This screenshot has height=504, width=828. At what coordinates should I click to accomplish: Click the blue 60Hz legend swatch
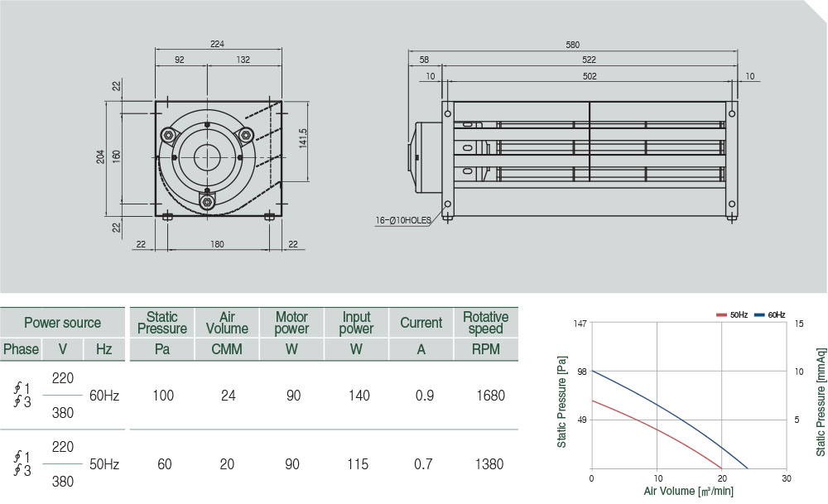coord(759,315)
